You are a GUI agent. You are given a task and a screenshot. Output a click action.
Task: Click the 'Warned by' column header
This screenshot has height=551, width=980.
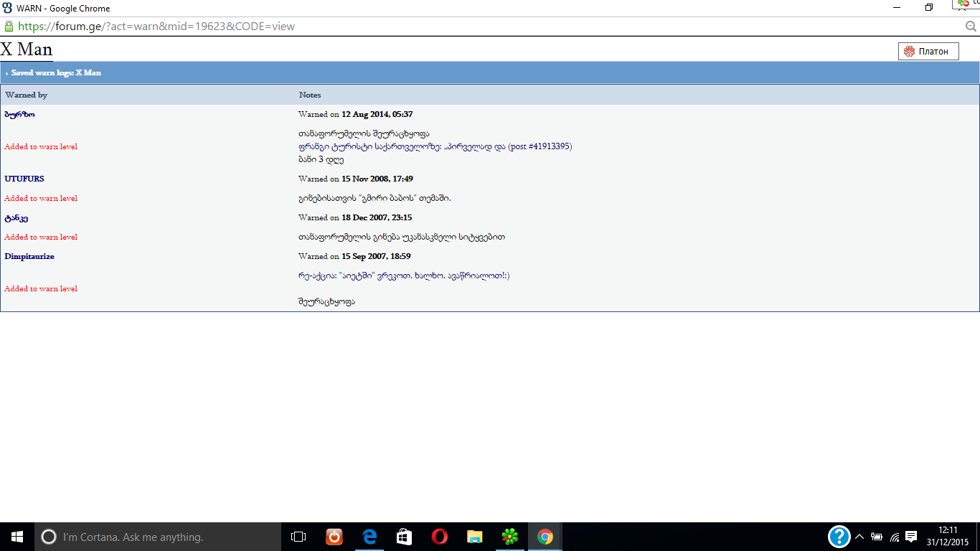coord(26,95)
